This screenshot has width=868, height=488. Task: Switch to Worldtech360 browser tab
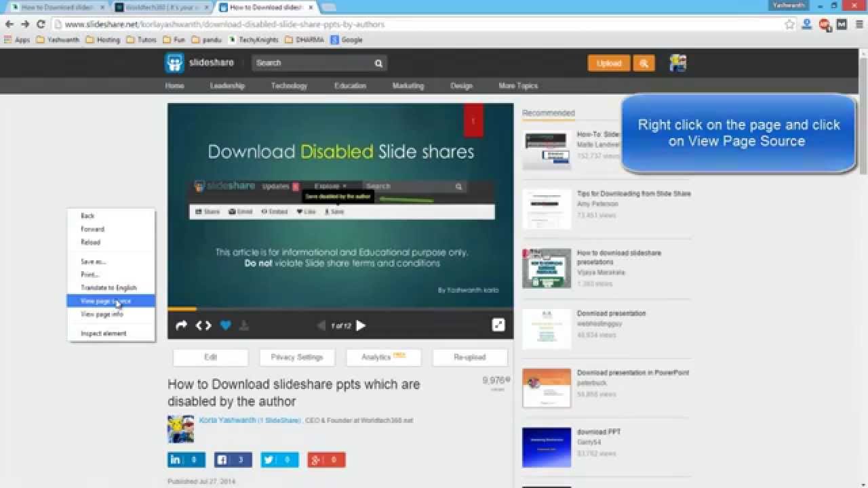pyautogui.click(x=161, y=7)
